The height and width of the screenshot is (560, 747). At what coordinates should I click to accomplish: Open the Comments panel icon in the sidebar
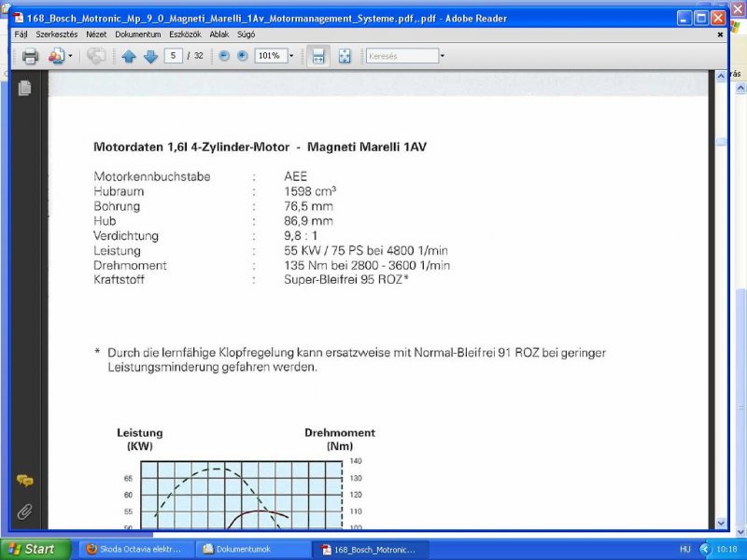(x=25, y=481)
